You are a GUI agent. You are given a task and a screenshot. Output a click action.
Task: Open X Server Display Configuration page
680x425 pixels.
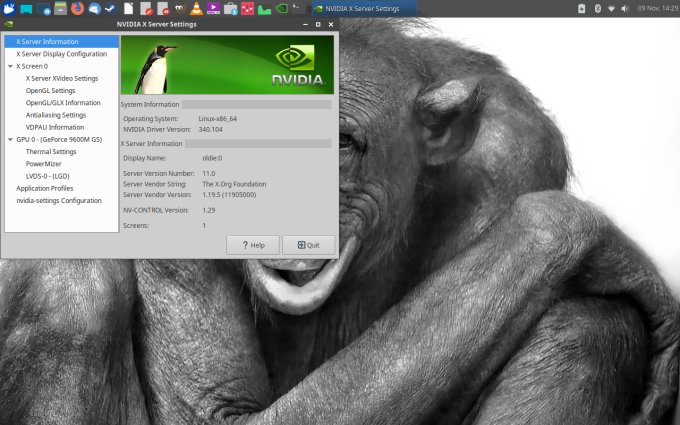pos(62,54)
